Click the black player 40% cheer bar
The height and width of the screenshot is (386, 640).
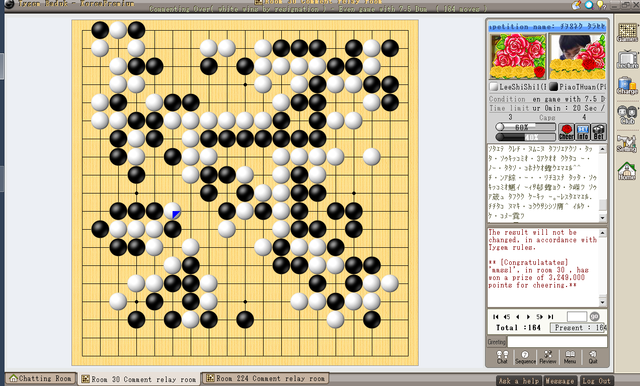click(x=526, y=137)
